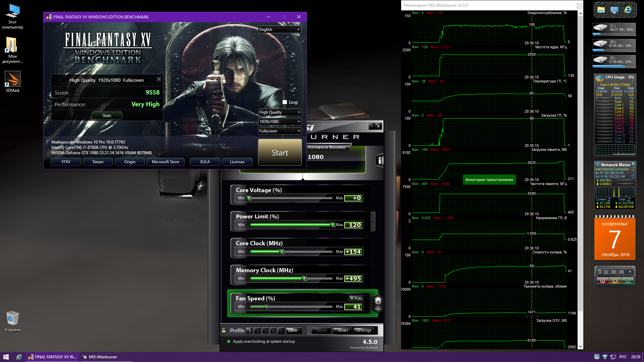Viewport: 644px width, 362px height.
Task: Open File Explorer from the launcher gadget
Action: click(601, 10)
